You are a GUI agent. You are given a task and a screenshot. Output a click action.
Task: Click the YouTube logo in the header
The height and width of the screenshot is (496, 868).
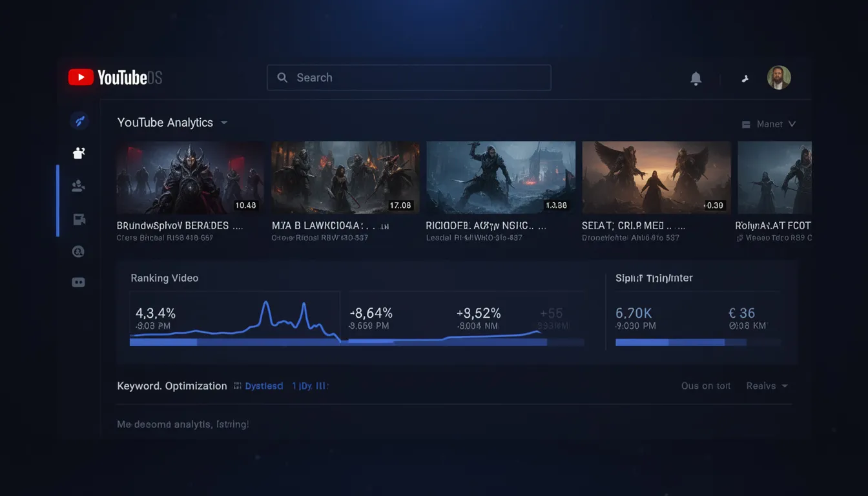(x=114, y=77)
